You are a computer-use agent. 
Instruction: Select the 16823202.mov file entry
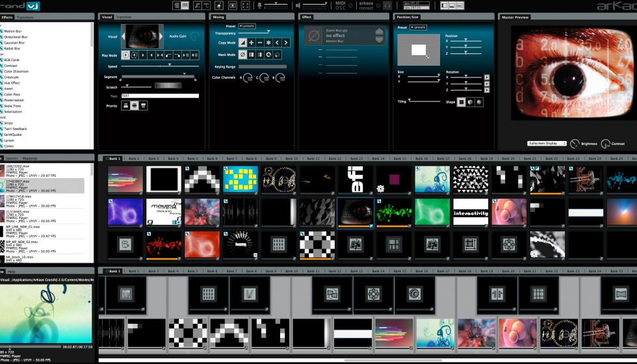coord(42,170)
